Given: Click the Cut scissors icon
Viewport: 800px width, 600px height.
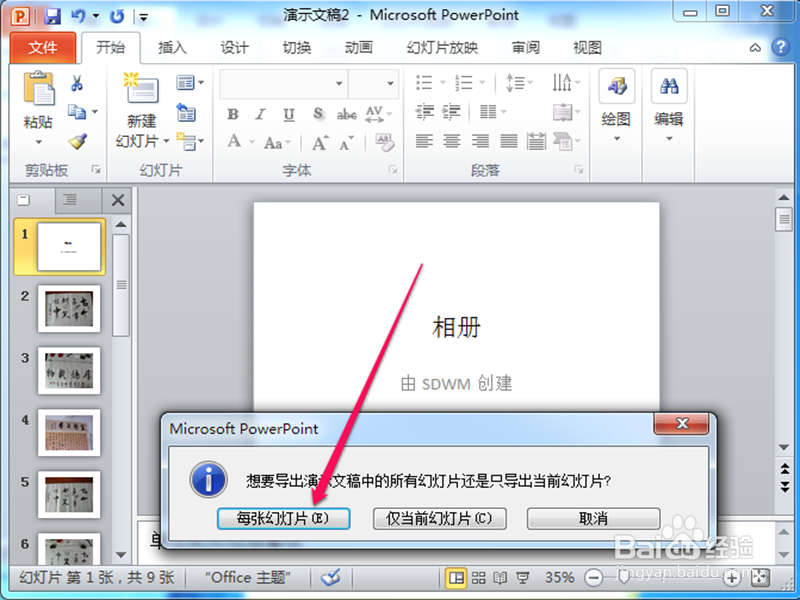Looking at the screenshot, I should [x=77, y=83].
